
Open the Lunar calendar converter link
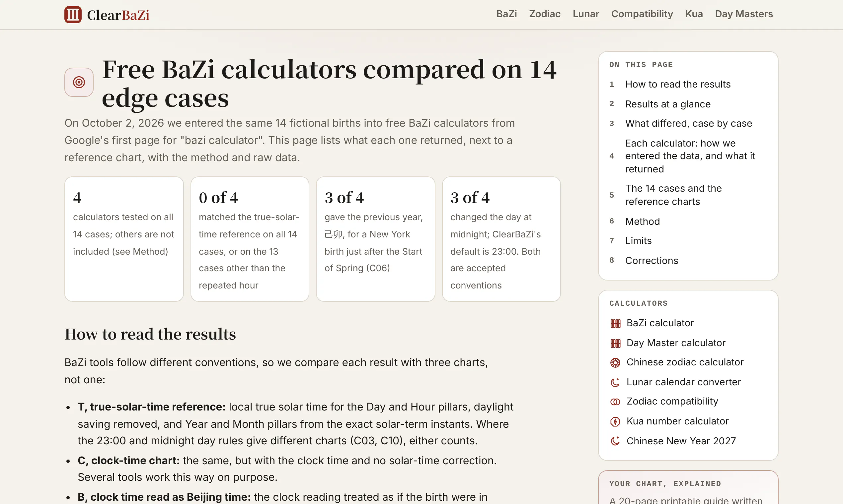click(x=683, y=382)
